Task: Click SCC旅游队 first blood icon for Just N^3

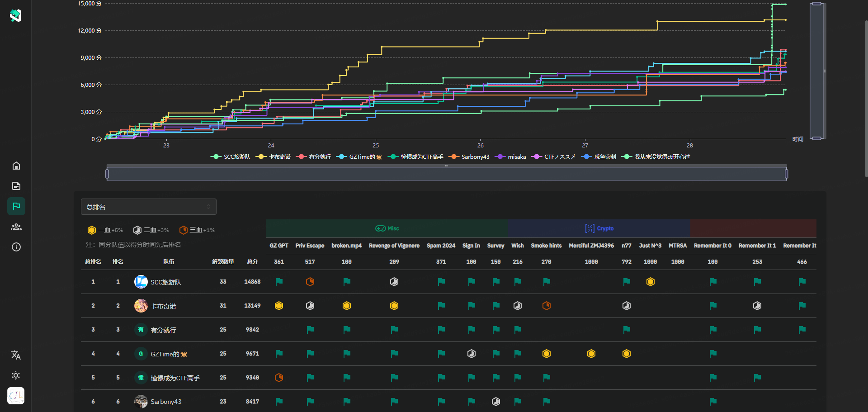Action: [x=651, y=282]
